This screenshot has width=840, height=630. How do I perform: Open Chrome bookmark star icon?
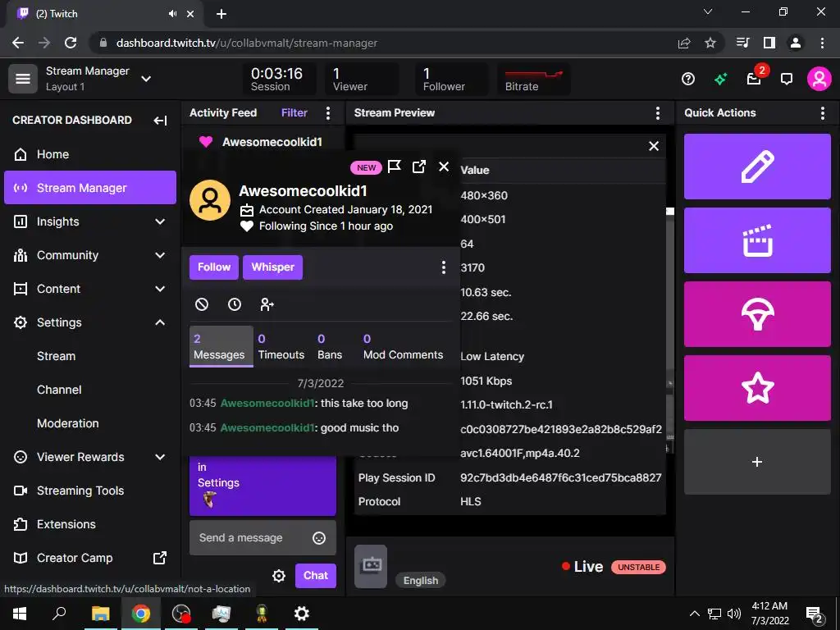pos(710,43)
